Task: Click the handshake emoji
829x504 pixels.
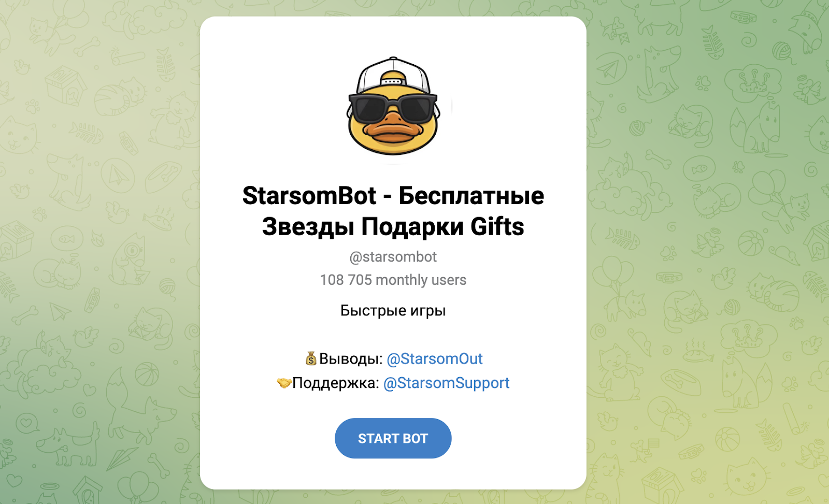Action: pyautogui.click(x=284, y=383)
